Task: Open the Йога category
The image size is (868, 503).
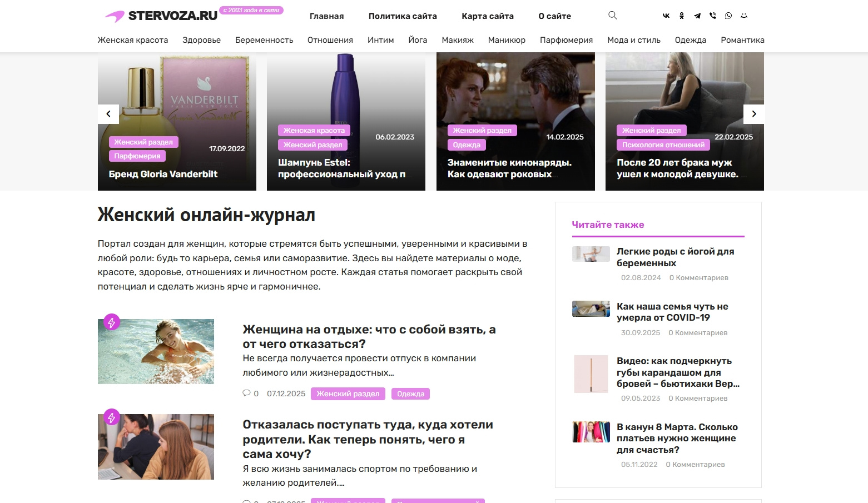Action: click(418, 40)
